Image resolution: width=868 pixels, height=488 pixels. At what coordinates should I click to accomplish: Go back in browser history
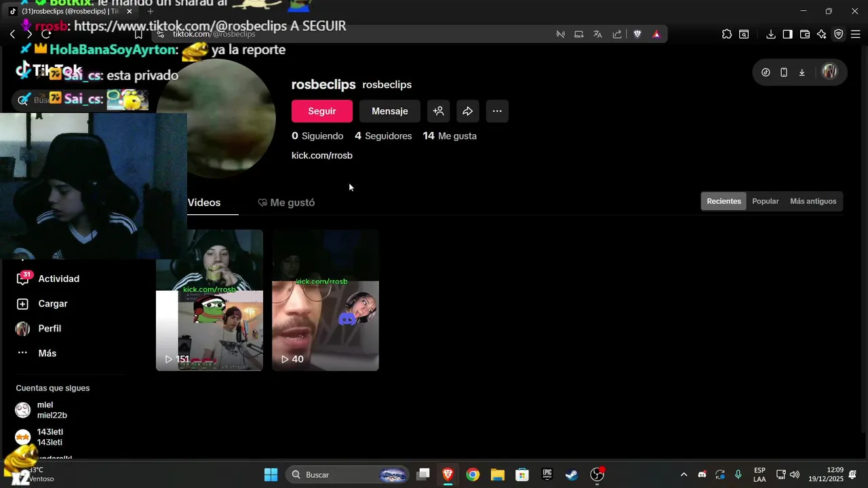point(12,34)
